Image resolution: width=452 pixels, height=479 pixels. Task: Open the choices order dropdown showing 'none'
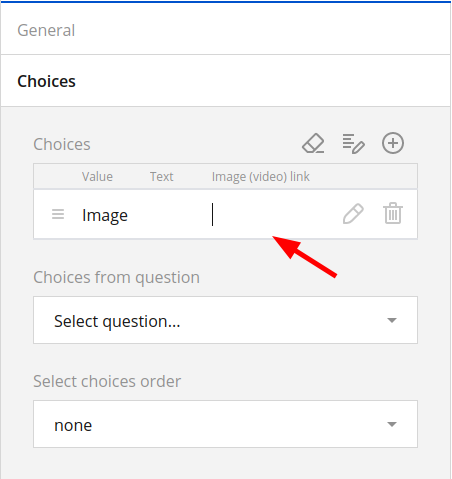(225, 424)
